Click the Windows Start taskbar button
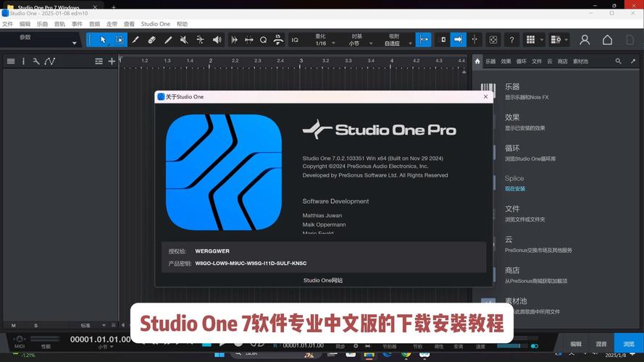 219,355
